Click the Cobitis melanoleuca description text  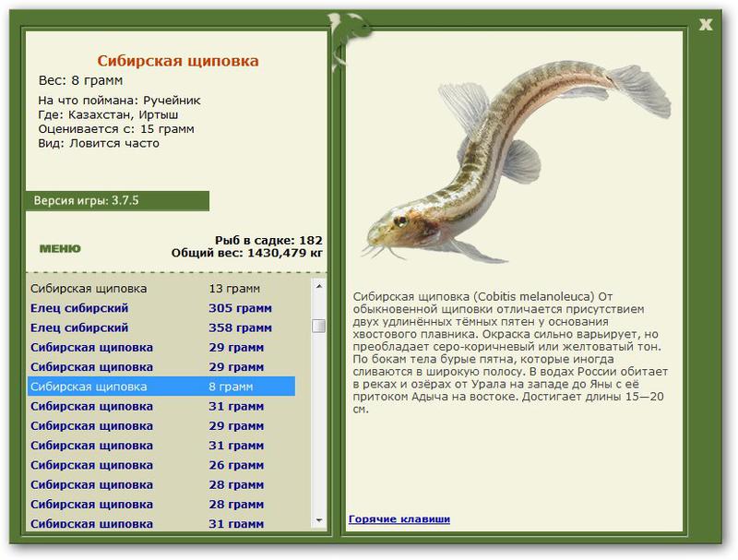(x=510, y=352)
